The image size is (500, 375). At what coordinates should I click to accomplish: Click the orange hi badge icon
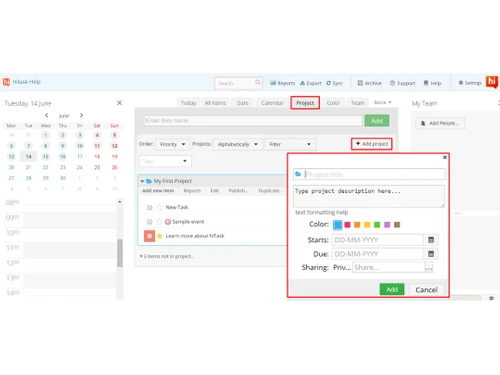pos(492,82)
